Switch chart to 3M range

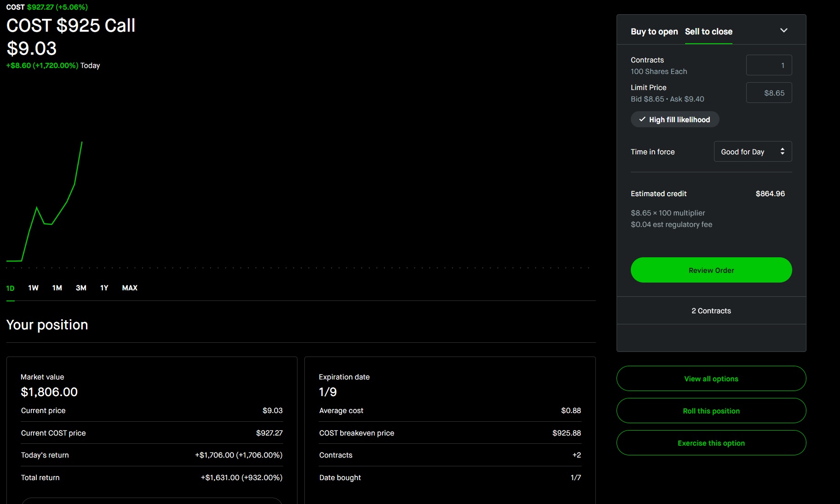81,288
